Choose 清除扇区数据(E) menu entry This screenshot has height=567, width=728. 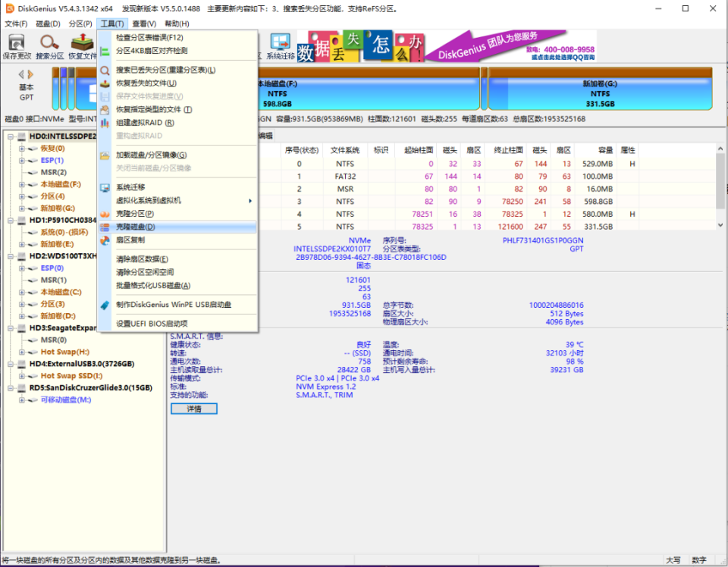177,259
